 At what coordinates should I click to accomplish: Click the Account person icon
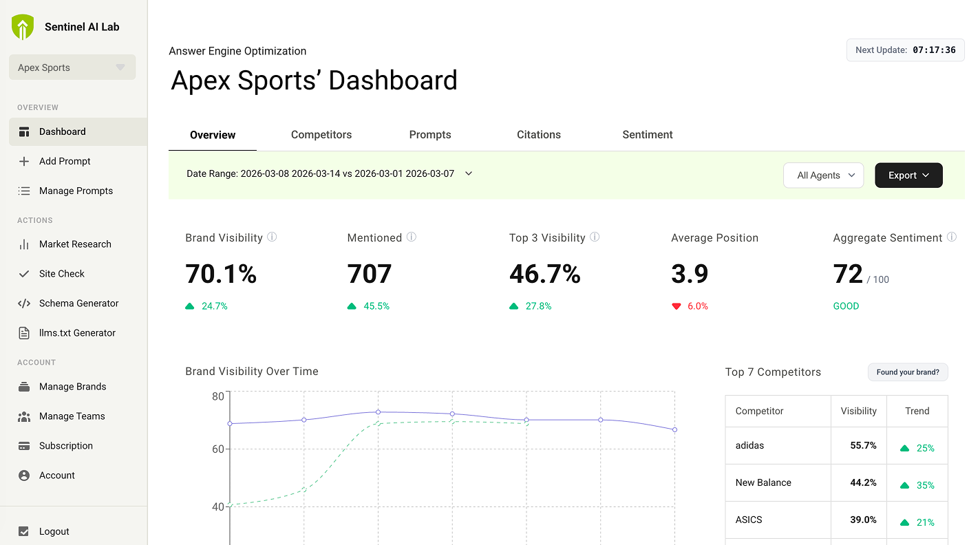pos(24,475)
